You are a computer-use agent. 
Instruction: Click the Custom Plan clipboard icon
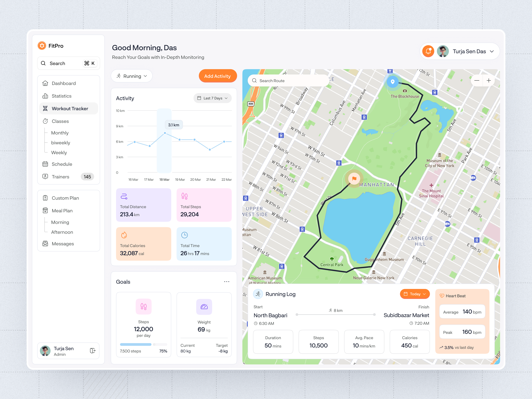coord(45,198)
